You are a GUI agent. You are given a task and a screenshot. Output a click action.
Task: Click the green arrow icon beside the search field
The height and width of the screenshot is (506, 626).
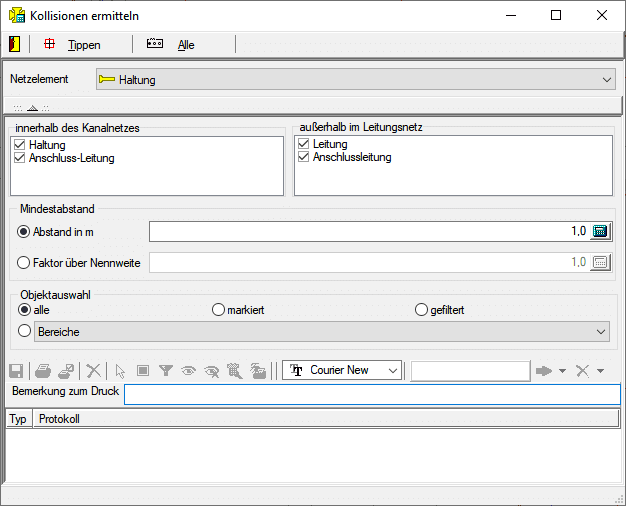pos(544,370)
